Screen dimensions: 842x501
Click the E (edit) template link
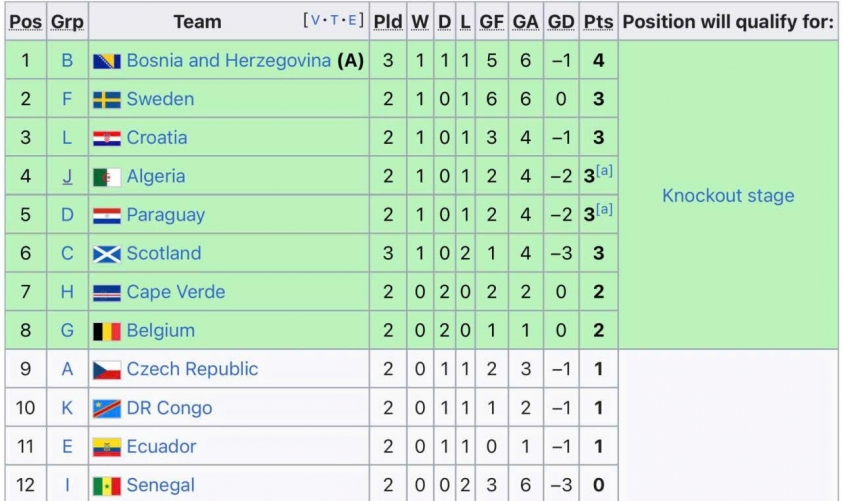[x=352, y=20]
